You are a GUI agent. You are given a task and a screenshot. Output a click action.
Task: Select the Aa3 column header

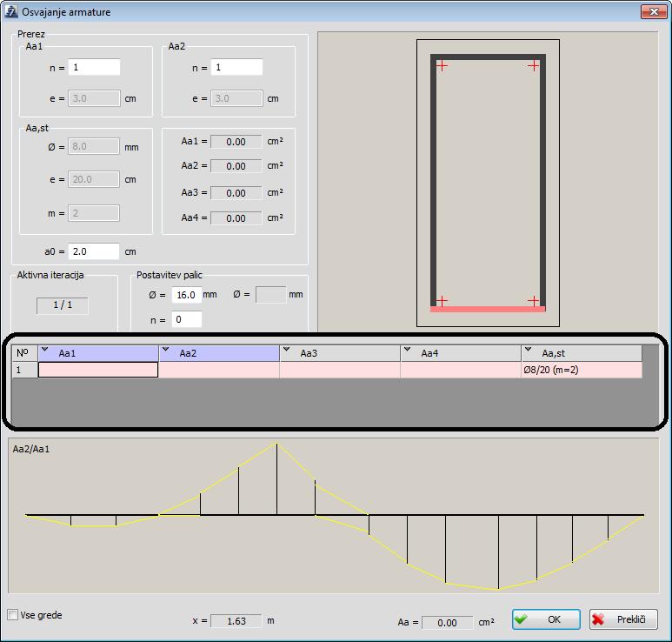click(x=340, y=353)
